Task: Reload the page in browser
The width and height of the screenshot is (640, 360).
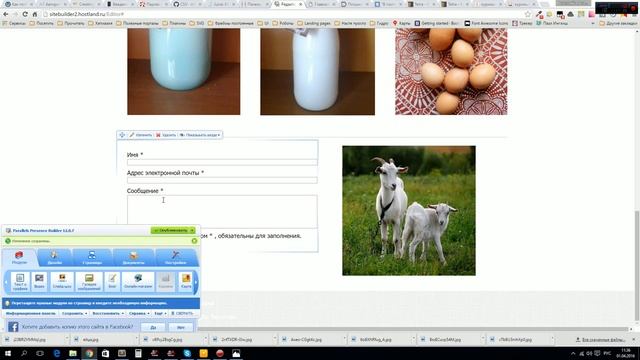Action: (25, 14)
